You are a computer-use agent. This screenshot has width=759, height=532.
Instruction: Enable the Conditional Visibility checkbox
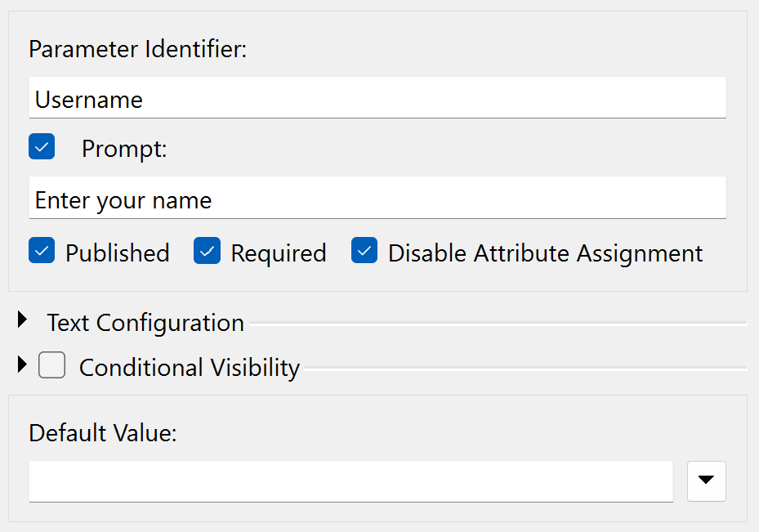[x=51, y=365]
